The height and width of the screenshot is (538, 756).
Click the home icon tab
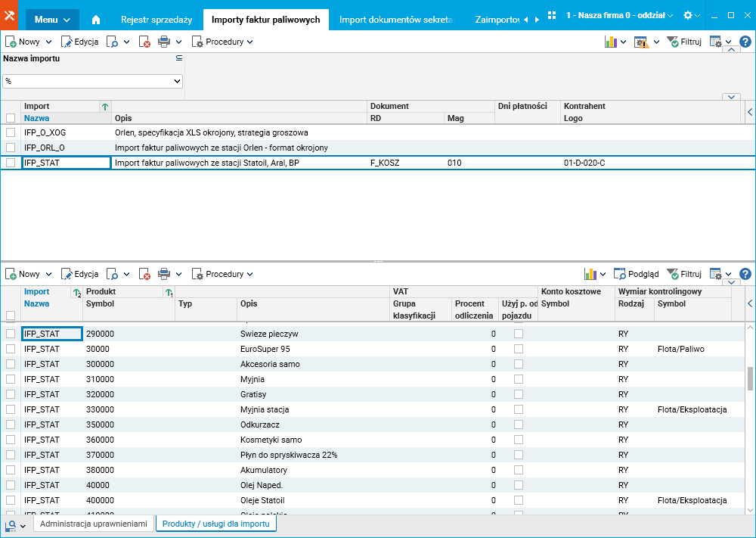95,19
